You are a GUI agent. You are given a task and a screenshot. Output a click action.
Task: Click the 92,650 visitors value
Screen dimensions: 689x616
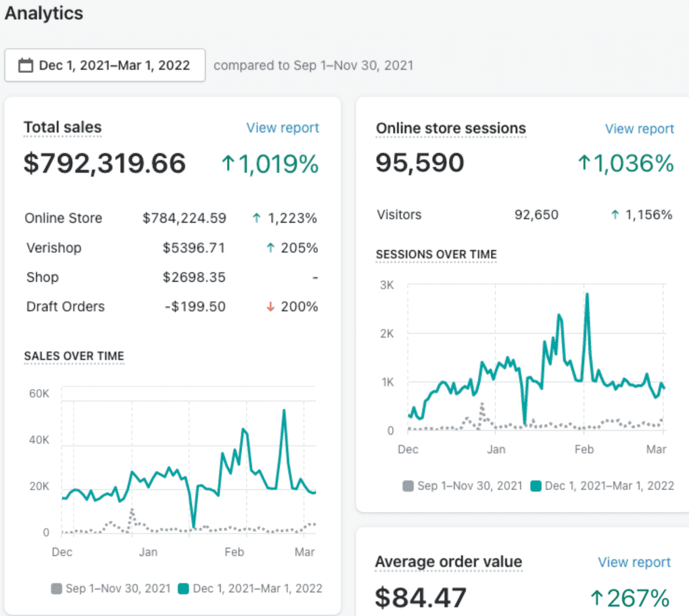point(536,215)
